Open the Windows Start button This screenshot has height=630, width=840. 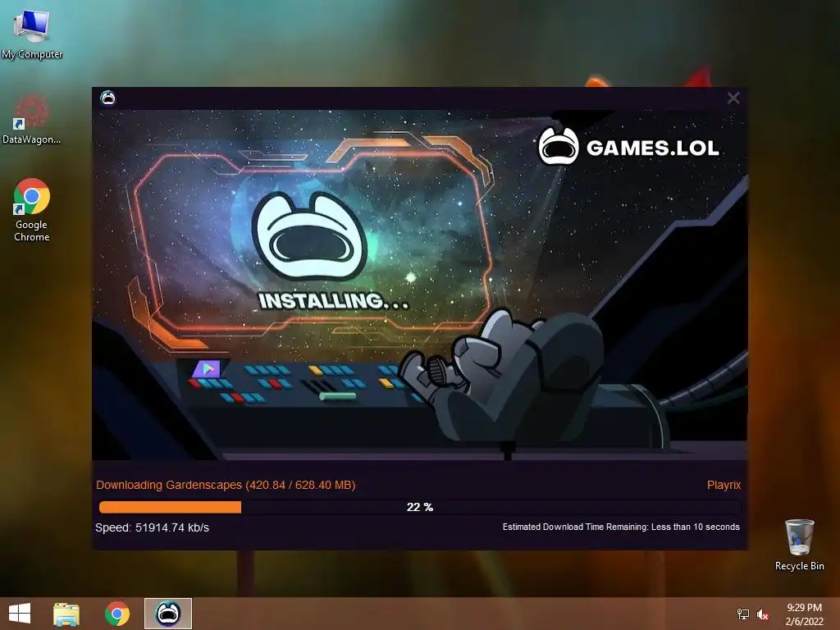tap(20, 614)
